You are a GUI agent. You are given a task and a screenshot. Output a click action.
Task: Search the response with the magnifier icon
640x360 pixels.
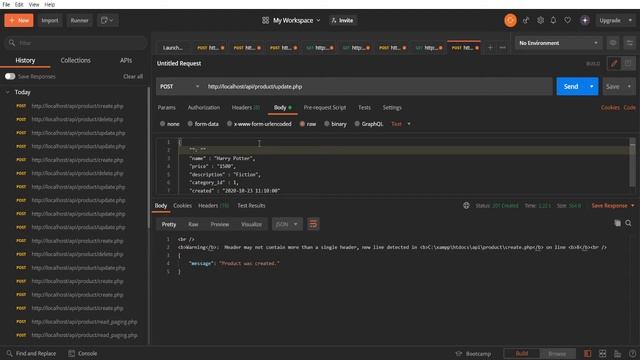pos(629,223)
